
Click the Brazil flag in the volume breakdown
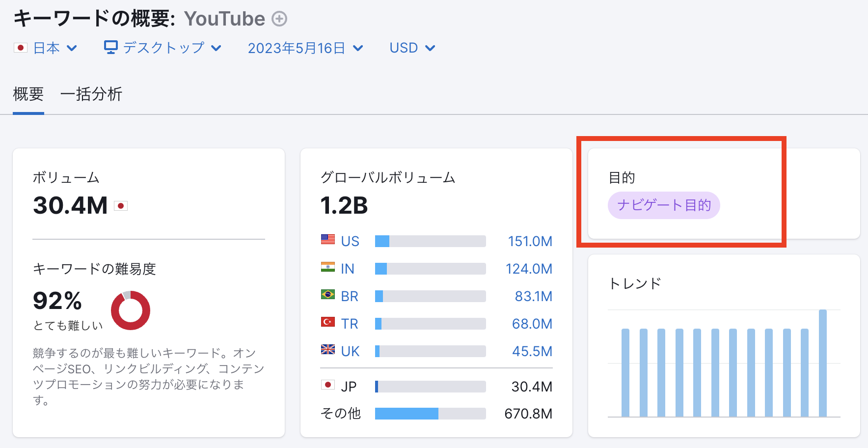coord(327,296)
